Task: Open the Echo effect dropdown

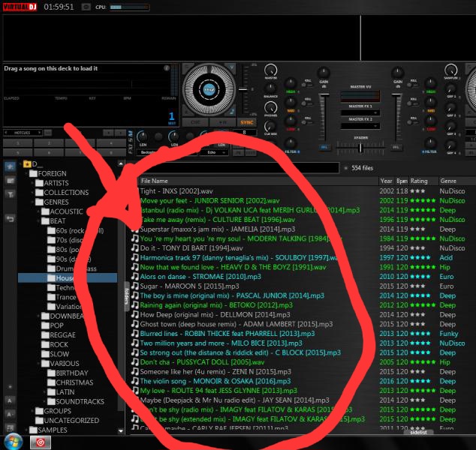Action: (214, 152)
